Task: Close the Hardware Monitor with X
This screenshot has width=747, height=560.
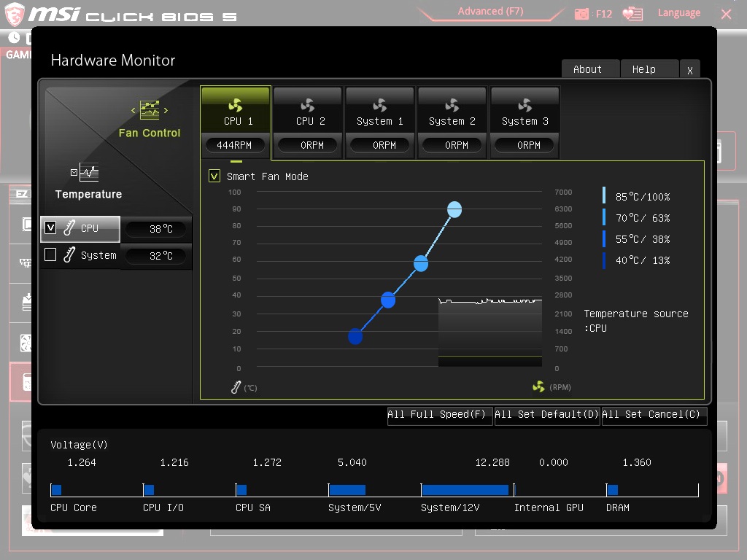Action: [x=690, y=70]
